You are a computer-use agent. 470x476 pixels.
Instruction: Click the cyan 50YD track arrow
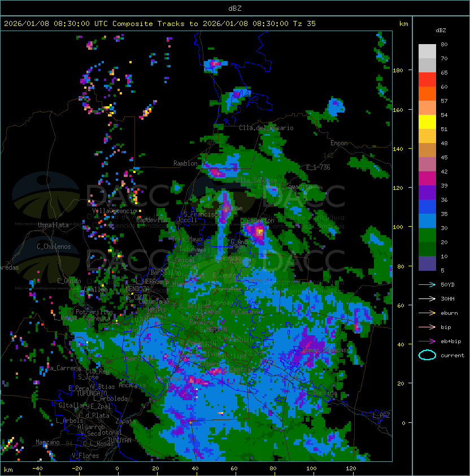point(427,285)
